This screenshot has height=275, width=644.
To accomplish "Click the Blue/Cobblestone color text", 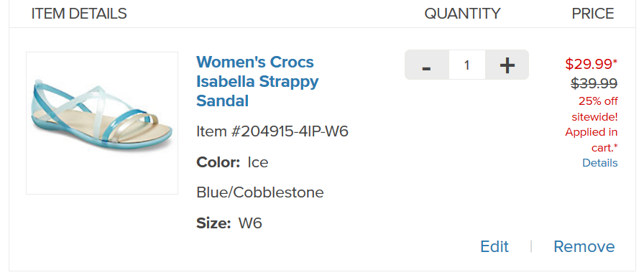I will [x=260, y=192].
